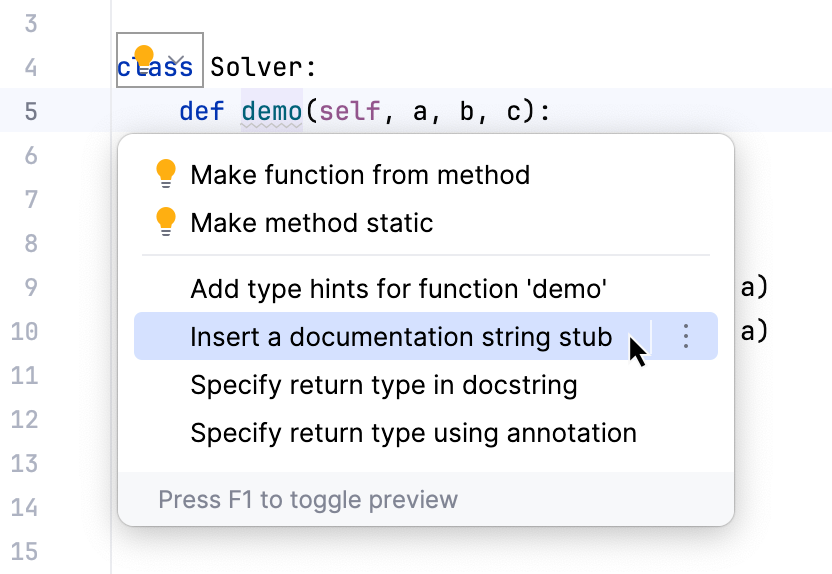This screenshot has width=832, height=574.
Task: Select Add type hints for function 'demo'
Action: click(x=399, y=290)
